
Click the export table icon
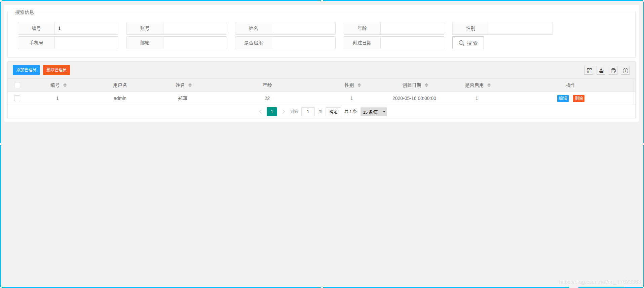(x=601, y=70)
